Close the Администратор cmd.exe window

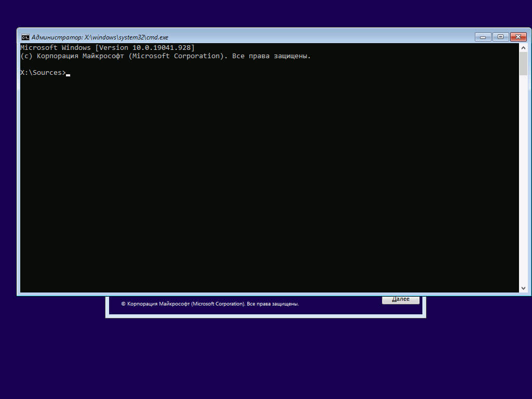point(518,37)
